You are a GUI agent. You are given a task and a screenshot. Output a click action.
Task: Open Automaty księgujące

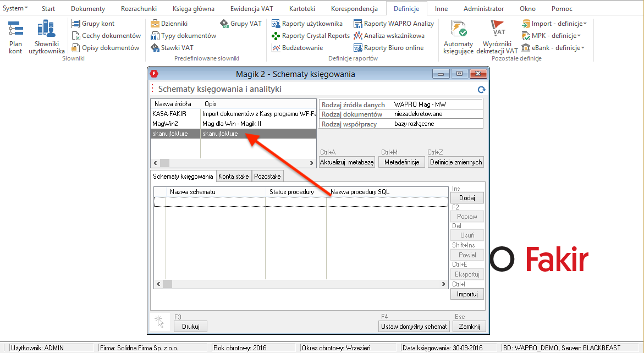[458, 36]
